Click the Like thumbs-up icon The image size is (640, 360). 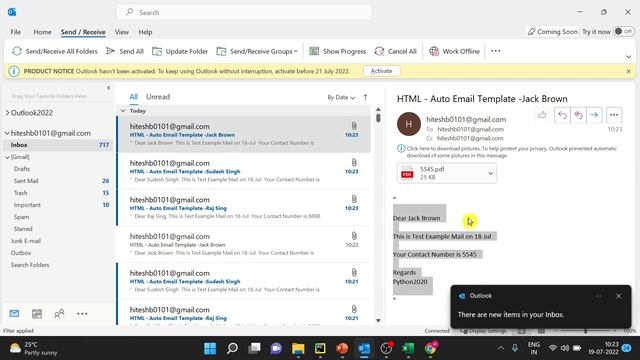click(x=542, y=115)
